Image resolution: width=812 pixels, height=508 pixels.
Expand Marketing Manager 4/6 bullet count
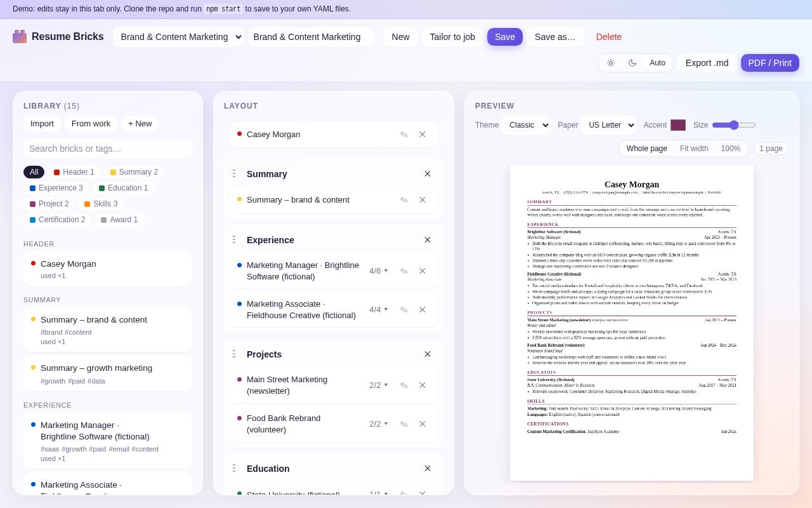coord(379,271)
